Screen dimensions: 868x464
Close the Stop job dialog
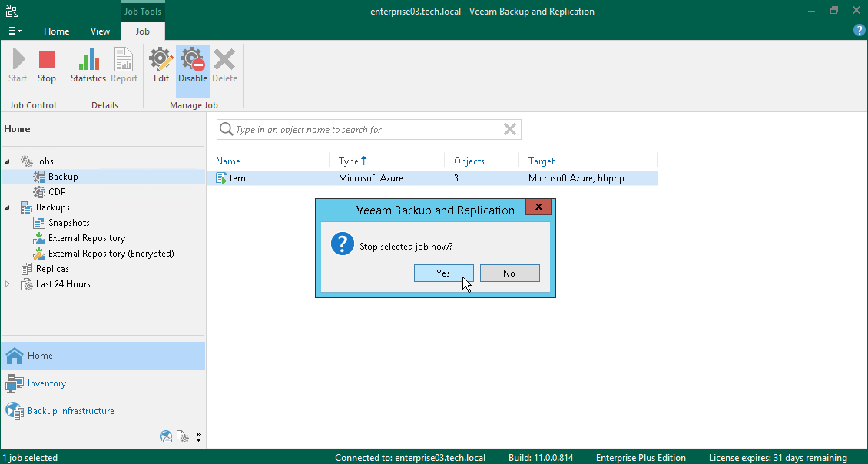pyautogui.click(x=538, y=207)
